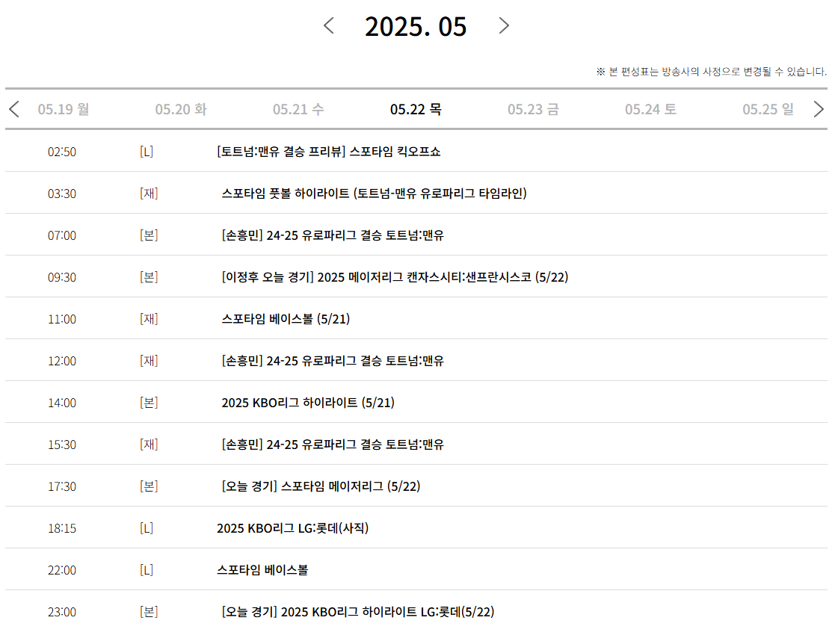Click the 02:50 time cell

[x=62, y=152]
